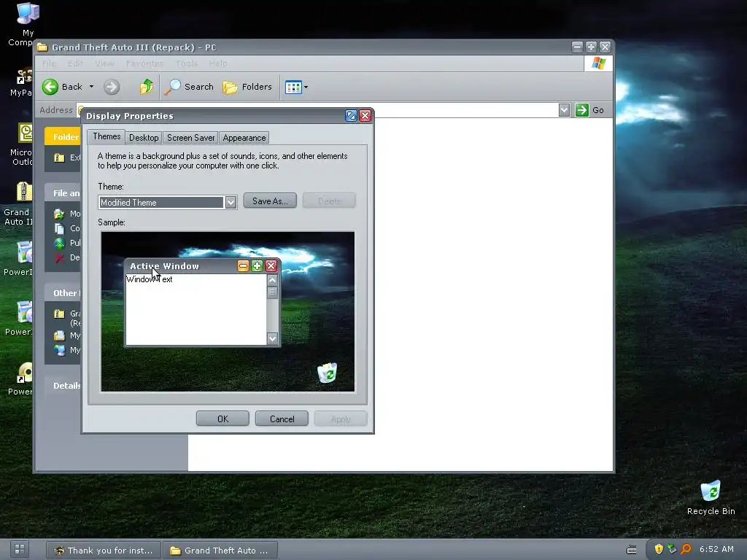
Task: Open the File menu in Explorer
Action: click(x=49, y=63)
